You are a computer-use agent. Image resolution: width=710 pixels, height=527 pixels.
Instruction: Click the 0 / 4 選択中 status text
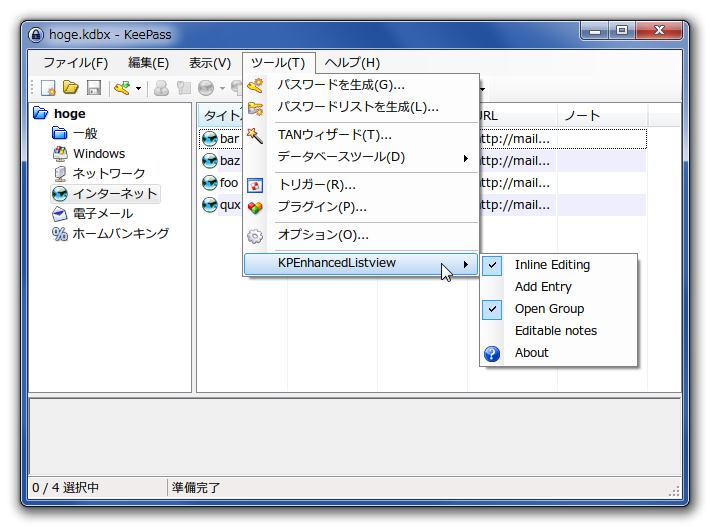pyautogui.click(x=65, y=488)
